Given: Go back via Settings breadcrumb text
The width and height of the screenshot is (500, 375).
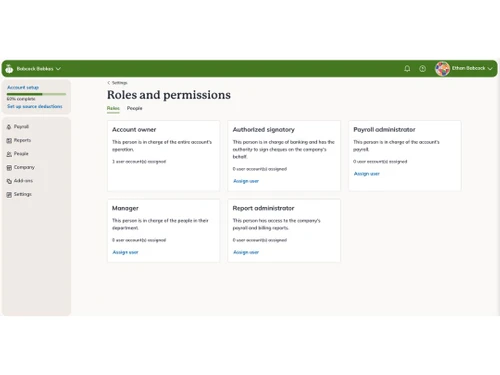Looking at the screenshot, I should click(120, 83).
